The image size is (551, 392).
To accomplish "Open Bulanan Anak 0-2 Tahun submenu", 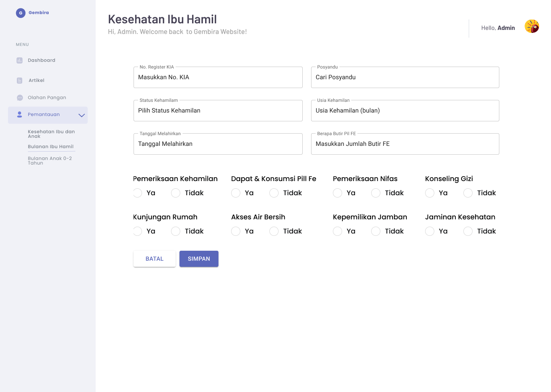I will click(50, 160).
